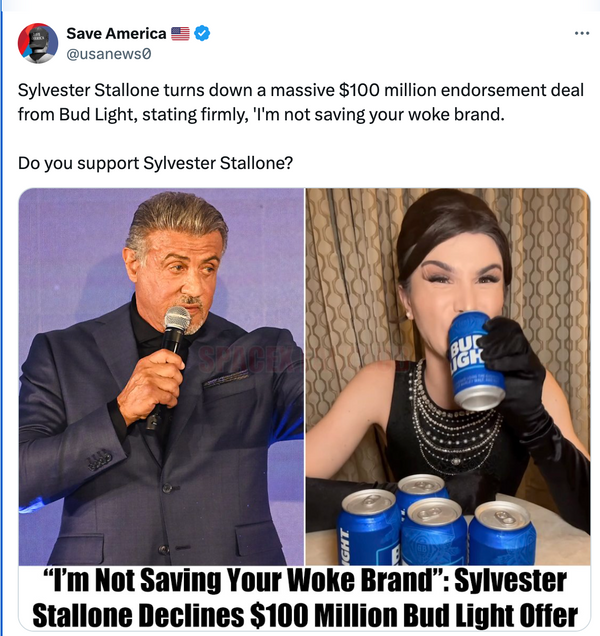Click the bold headline caption under photos

coord(305,598)
